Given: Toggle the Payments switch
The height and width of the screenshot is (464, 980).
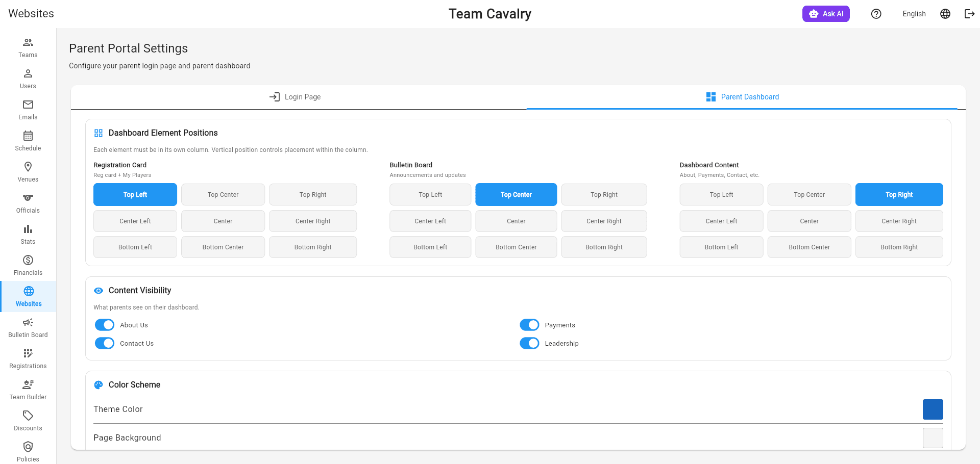Looking at the screenshot, I should 529,325.
